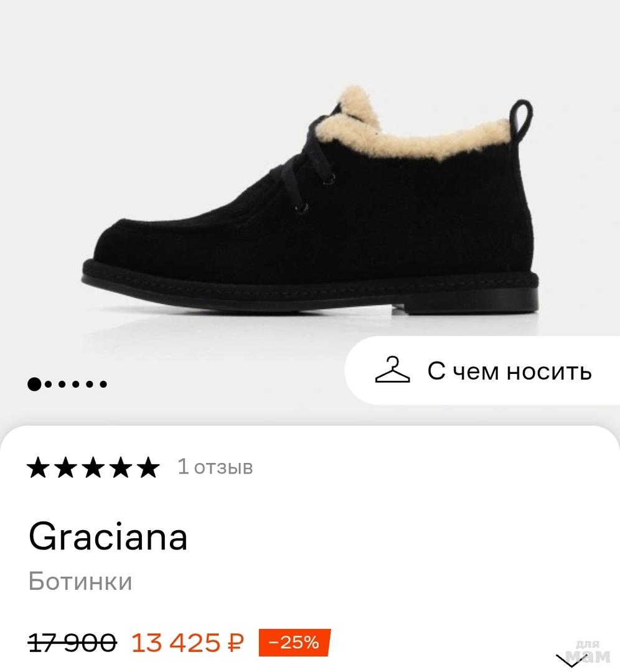This screenshot has width=620, height=672.
Task: Select the third rating star
Action: pos(93,467)
